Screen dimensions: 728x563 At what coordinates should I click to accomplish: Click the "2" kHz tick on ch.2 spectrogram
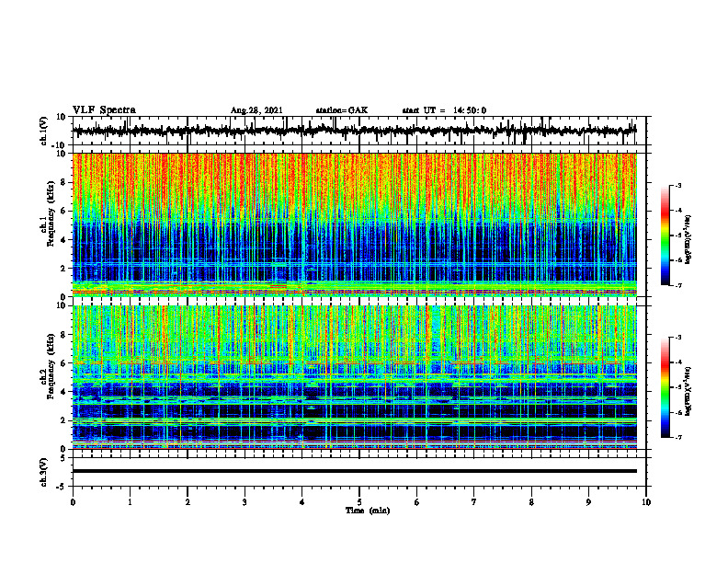tap(64, 420)
